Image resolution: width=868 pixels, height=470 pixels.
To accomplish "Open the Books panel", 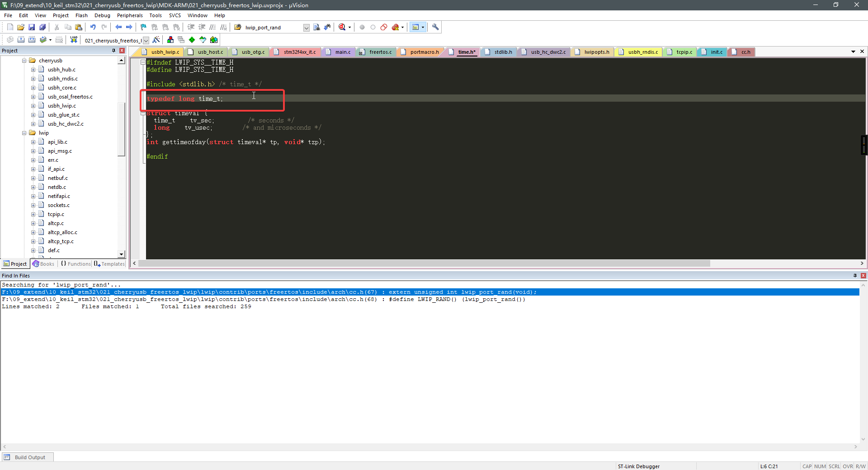I will tap(43, 263).
